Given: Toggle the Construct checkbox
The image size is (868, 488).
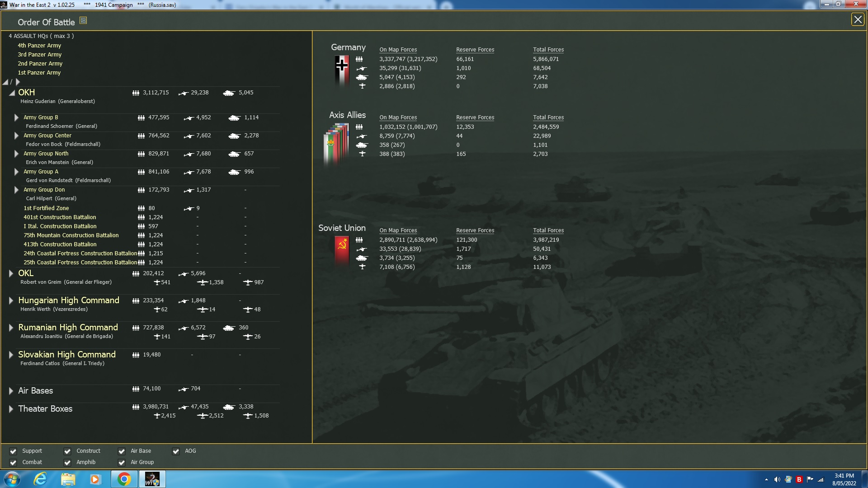Looking at the screenshot, I should 67,451.
